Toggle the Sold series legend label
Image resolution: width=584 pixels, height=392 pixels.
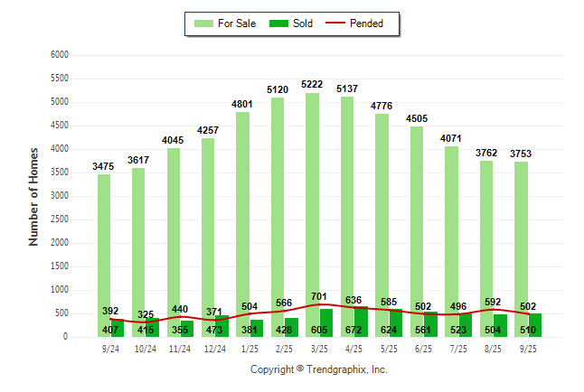[303, 23]
